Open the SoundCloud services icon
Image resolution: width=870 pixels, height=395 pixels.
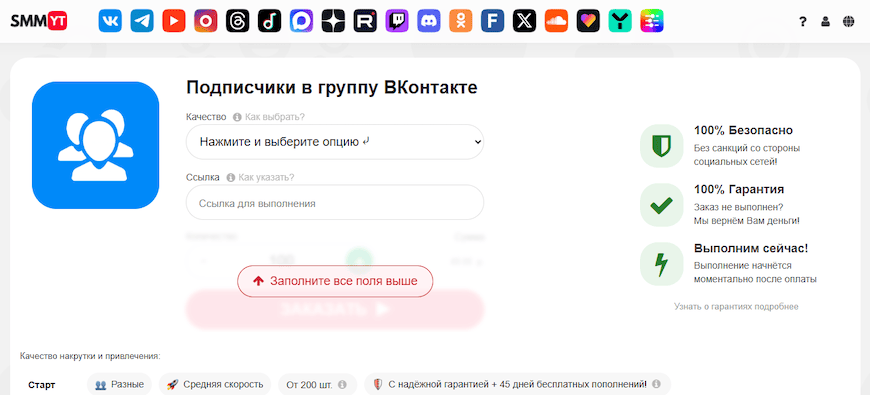pyautogui.click(x=557, y=21)
